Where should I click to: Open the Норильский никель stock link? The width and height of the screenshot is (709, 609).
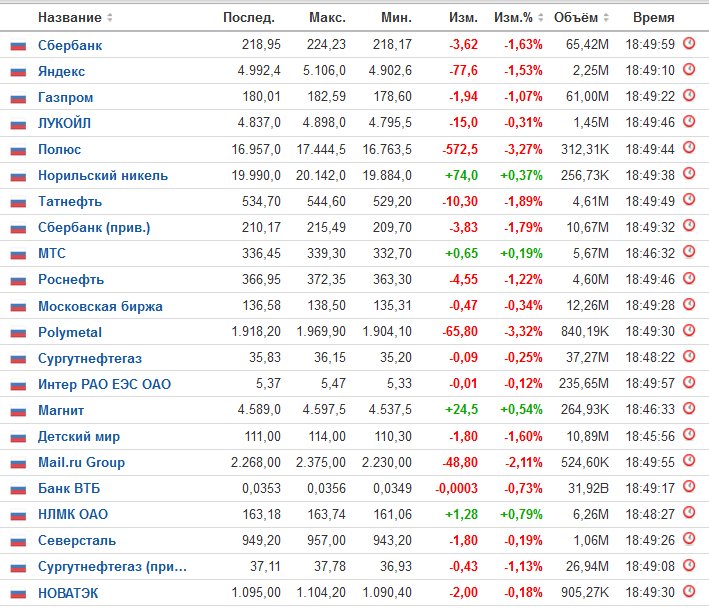coord(103,175)
